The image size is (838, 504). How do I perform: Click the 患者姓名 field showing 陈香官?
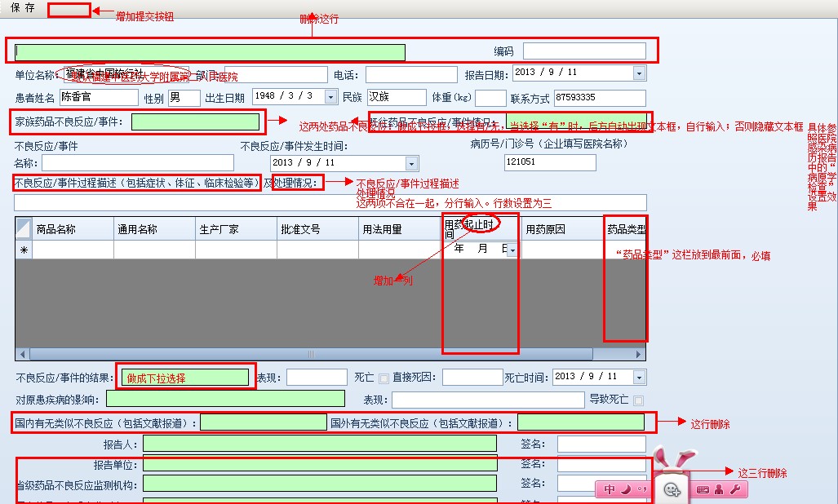click(99, 97)
